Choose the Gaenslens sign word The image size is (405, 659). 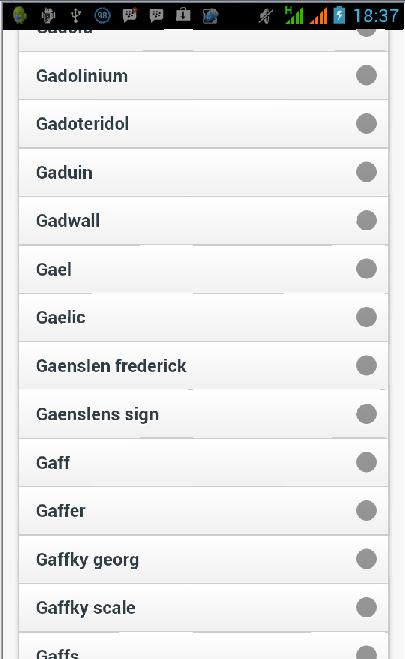coord(203,414)
